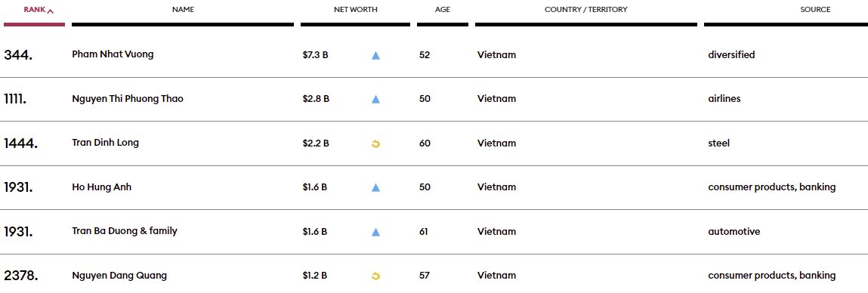Click the sort caret next to RANK
The height and width of the screenshot is (293, 868).
[51, 11]
